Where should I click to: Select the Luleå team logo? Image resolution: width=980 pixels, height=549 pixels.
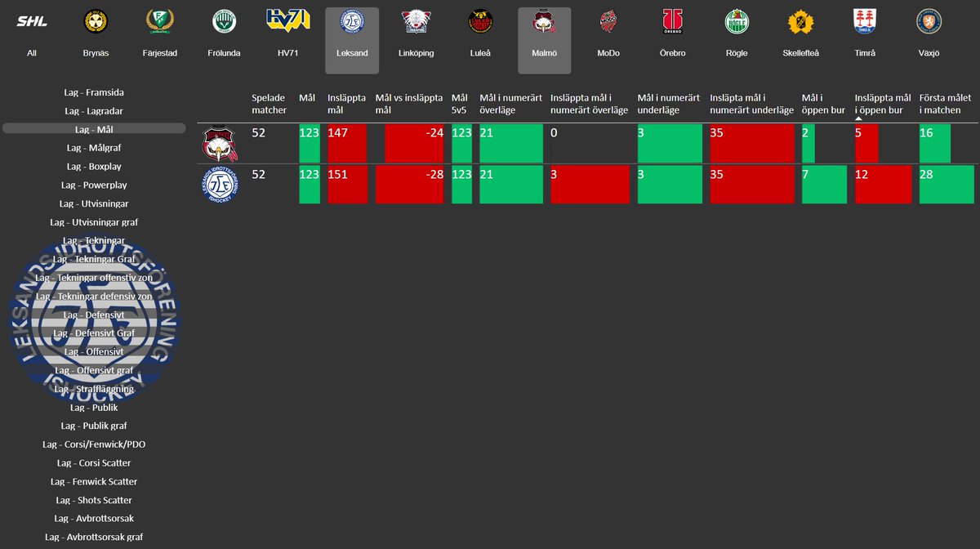pyautogui.click(x=480, y=21)
